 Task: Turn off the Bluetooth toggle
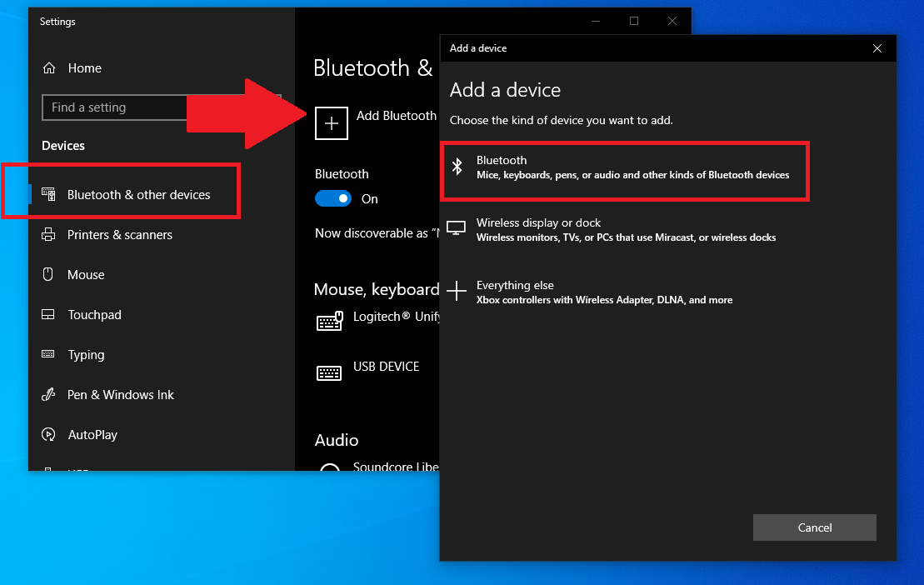[332, 198]
